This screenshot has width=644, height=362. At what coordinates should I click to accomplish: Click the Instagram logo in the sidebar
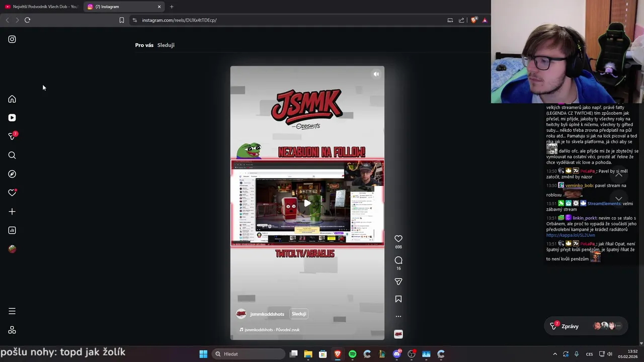12,39
